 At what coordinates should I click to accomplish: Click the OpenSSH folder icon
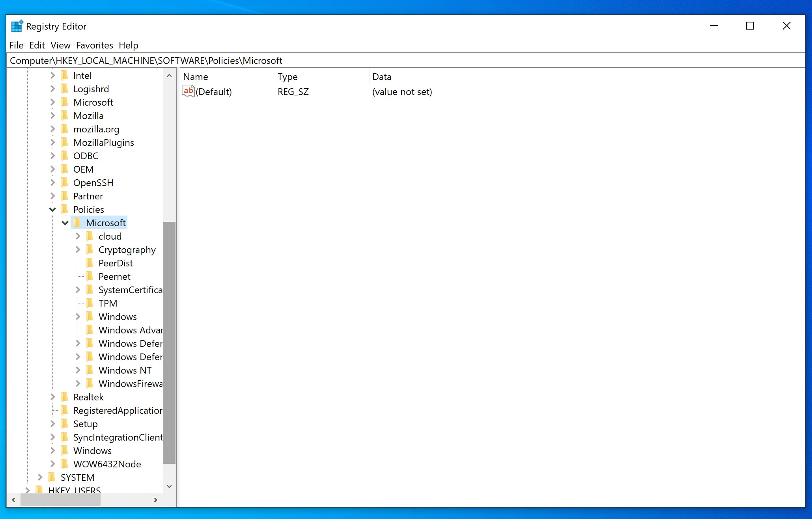(65, 182)
